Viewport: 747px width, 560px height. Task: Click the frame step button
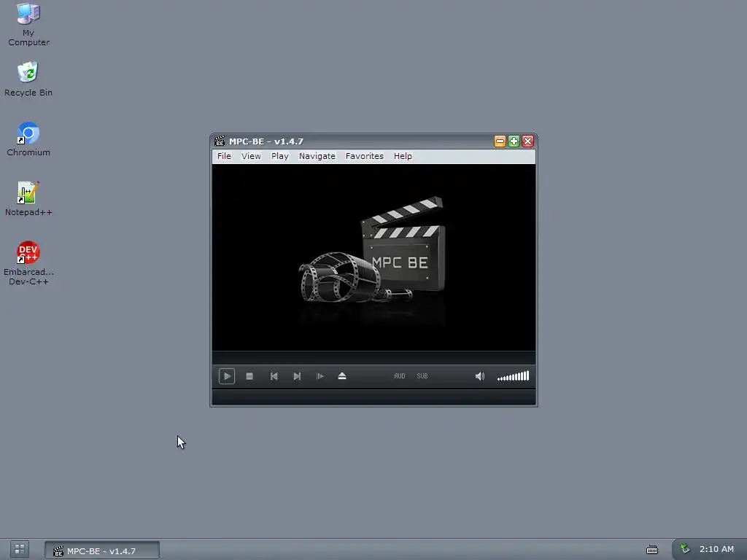point(320,376)
